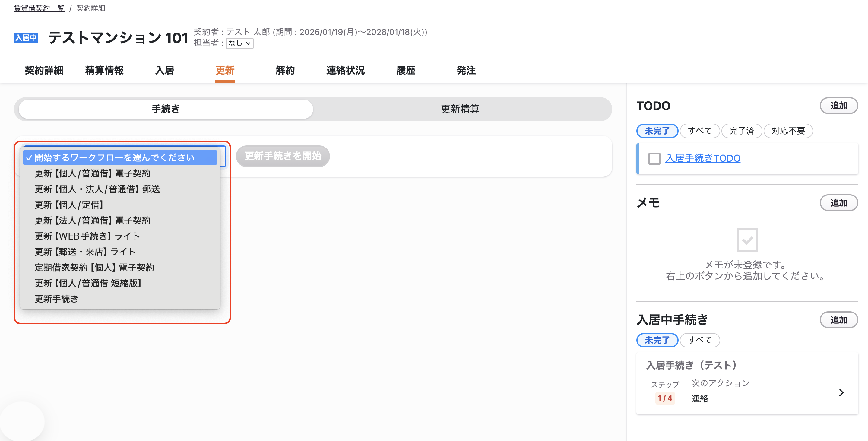Image resolution: width=868 pixels, height=441 pixels.
Task: Open the 入居手続きTODO link
Action: pyautogui.click(x=703, y=158)
